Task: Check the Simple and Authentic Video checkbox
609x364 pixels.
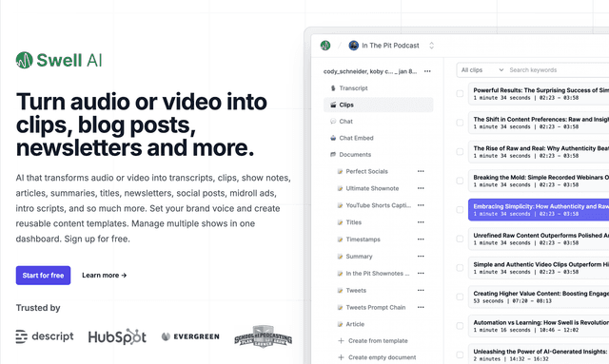Action: tap(460, 268)
